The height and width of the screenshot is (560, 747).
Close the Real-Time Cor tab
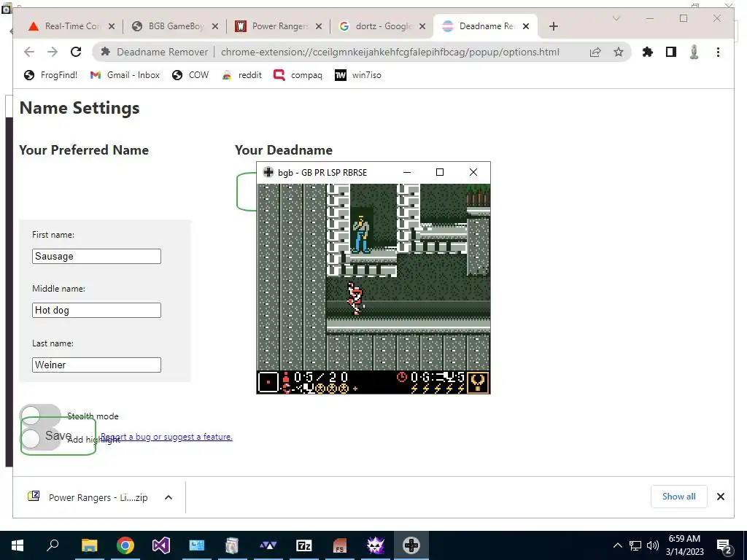(x=112, y=26)
